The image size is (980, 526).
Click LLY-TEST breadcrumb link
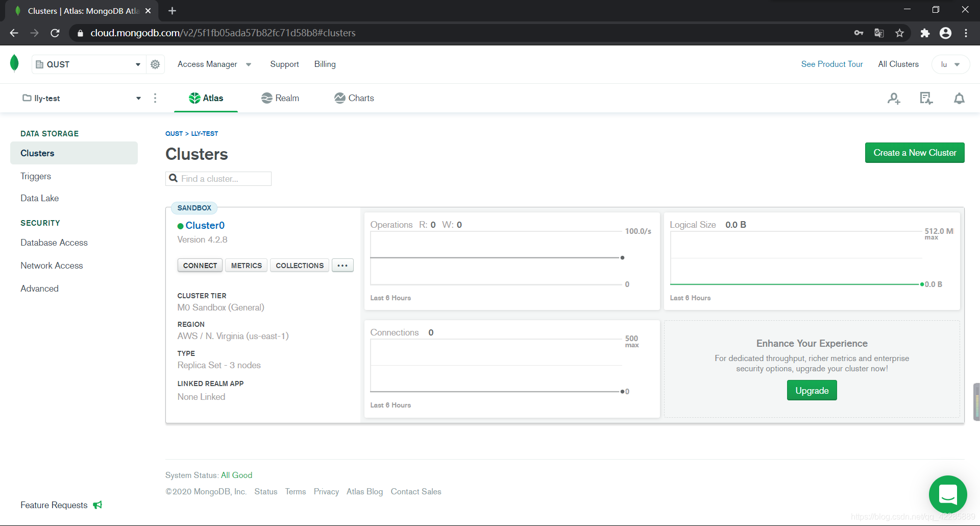tap(205, 133)
